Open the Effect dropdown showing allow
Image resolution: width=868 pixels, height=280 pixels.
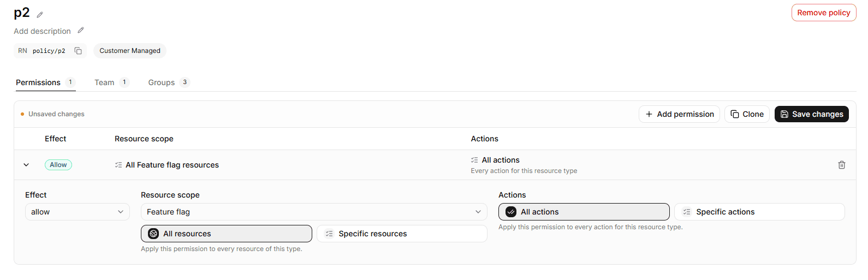(78, 212)
